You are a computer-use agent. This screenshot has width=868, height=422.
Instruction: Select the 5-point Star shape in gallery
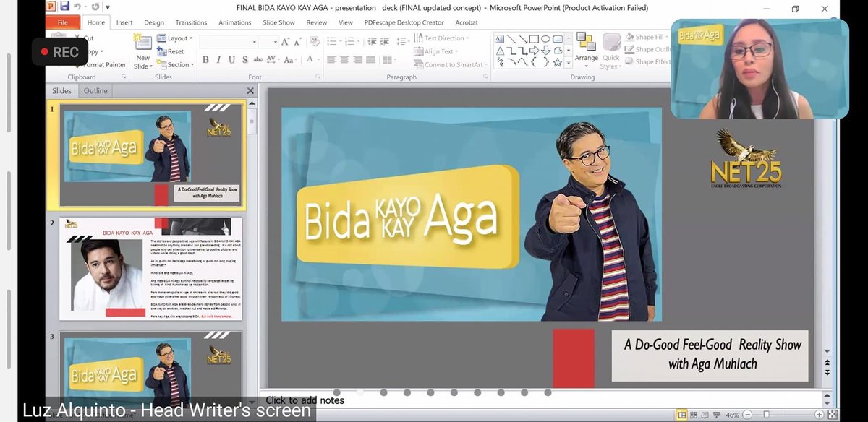[557, 62]
